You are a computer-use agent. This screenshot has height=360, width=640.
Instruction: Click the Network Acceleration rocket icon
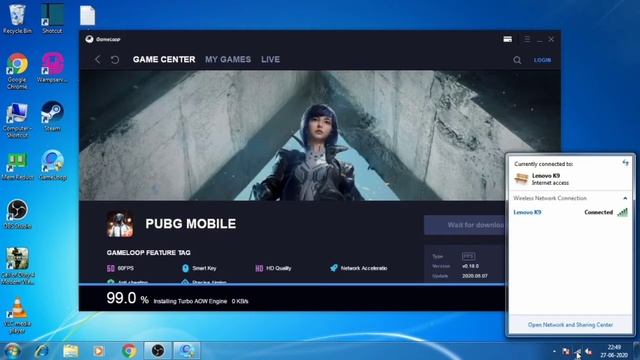click(334, 268)
